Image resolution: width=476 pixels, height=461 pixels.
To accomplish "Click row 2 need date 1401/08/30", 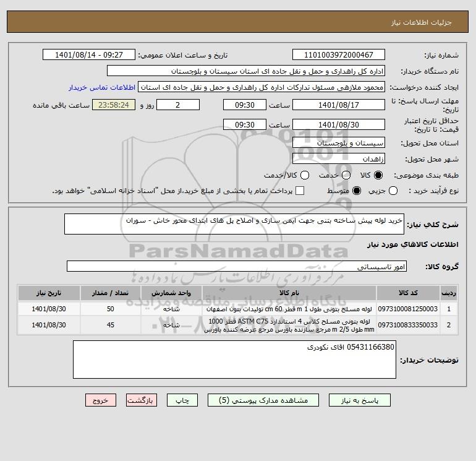I will coord(49,325).
